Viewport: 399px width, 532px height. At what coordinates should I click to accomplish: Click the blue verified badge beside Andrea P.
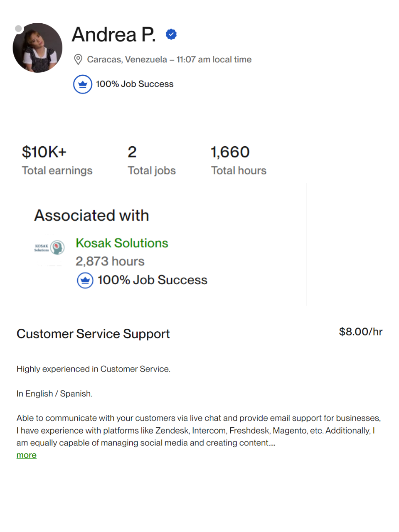(x=171, y=34)
